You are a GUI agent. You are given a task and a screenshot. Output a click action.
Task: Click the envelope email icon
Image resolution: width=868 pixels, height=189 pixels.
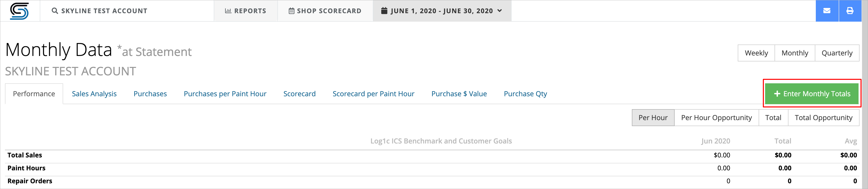point(827,10)
